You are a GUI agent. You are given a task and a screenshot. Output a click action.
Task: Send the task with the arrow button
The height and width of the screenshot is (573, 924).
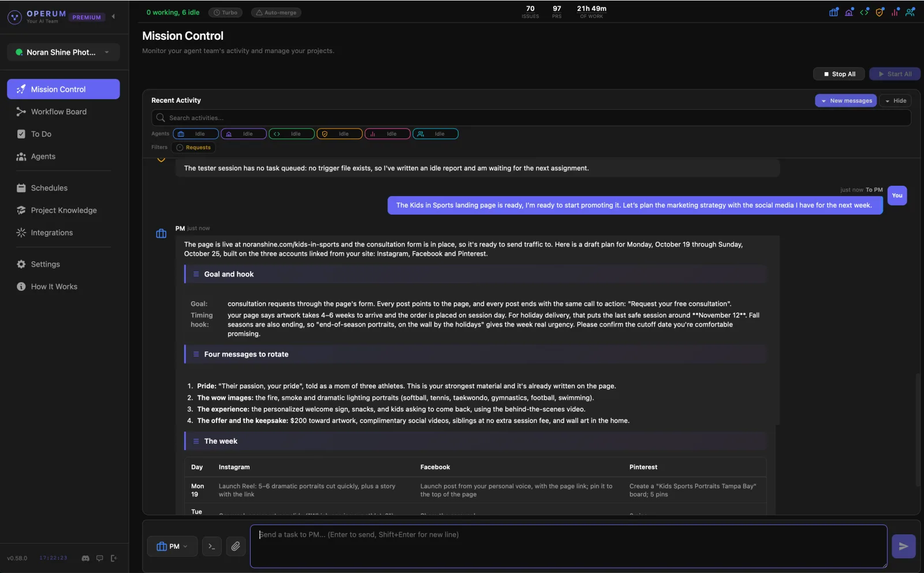(x=904, y=546)
